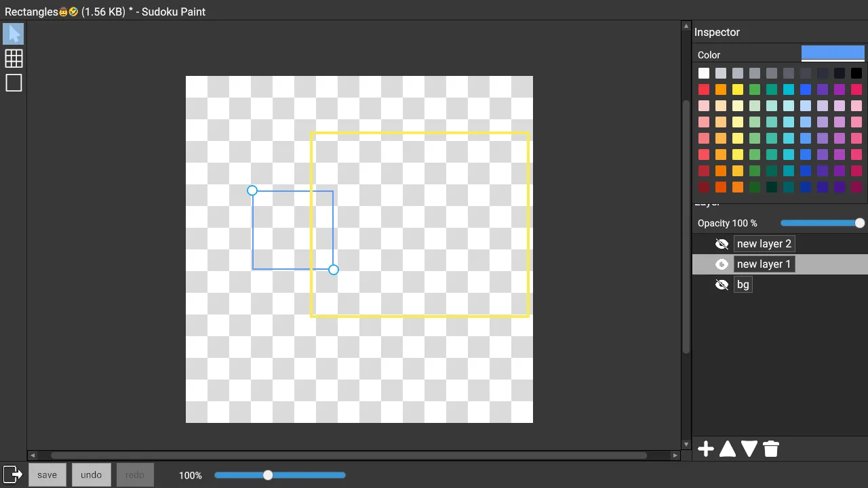
Task: Select new layer 2 in the list
Action: (x=764, y=244)
